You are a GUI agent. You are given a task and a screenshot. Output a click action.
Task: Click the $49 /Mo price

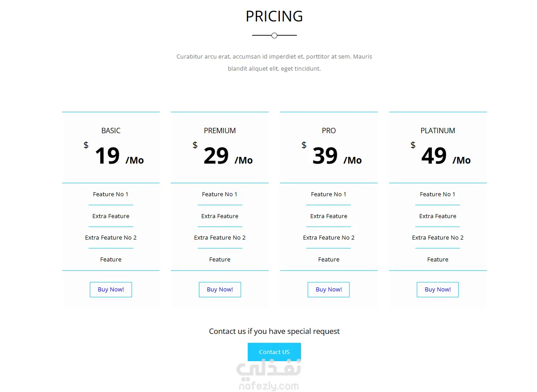[441, 156]
